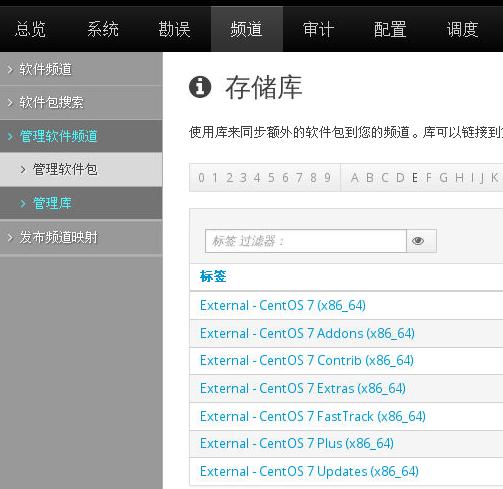The width and height of the screenshot is (503, 489).
Task: Sort by the 标签 column header
Action: pyautogui.click(x=213, y=277)
